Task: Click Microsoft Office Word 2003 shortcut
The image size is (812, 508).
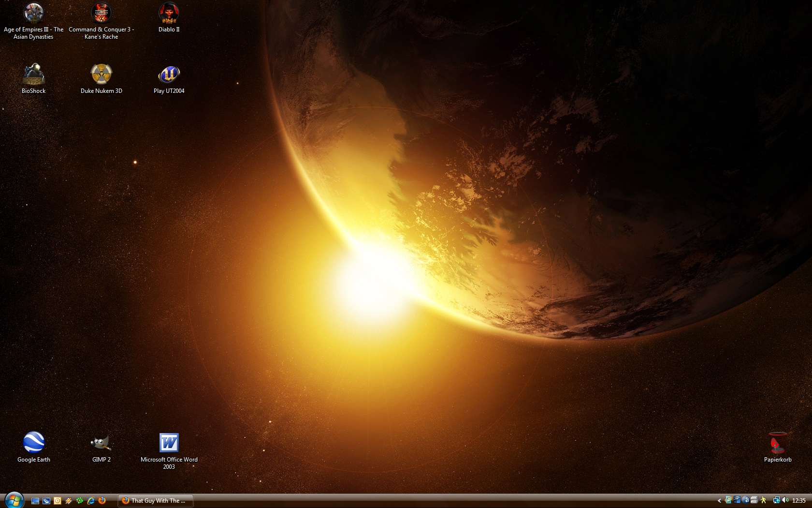Action: (169, 443)
